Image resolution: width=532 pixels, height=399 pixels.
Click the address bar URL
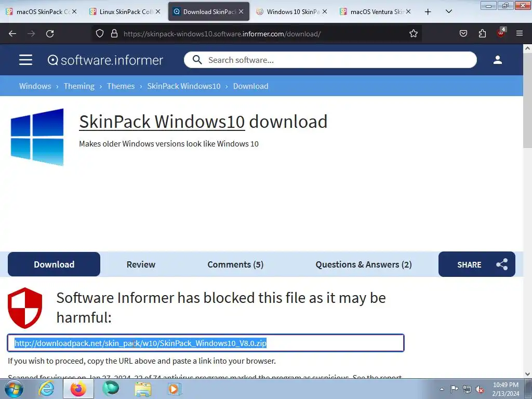pos(222,34)
